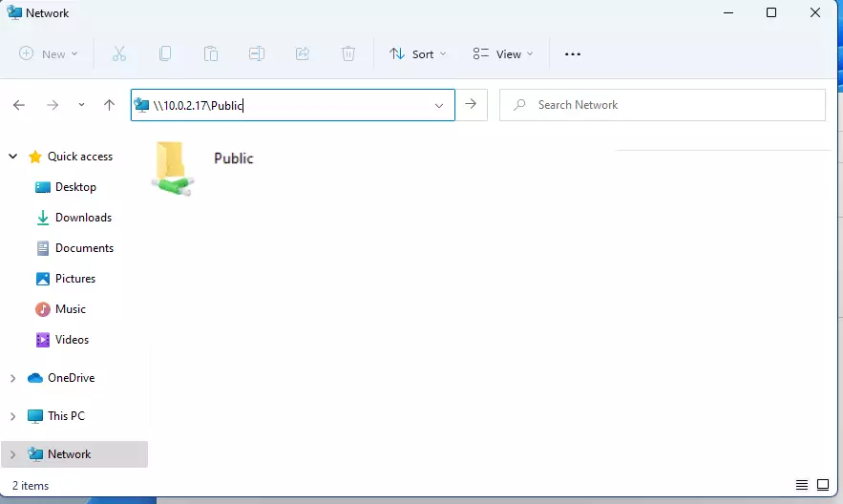Expand the address bar history dropdown

tap(439, 105)
